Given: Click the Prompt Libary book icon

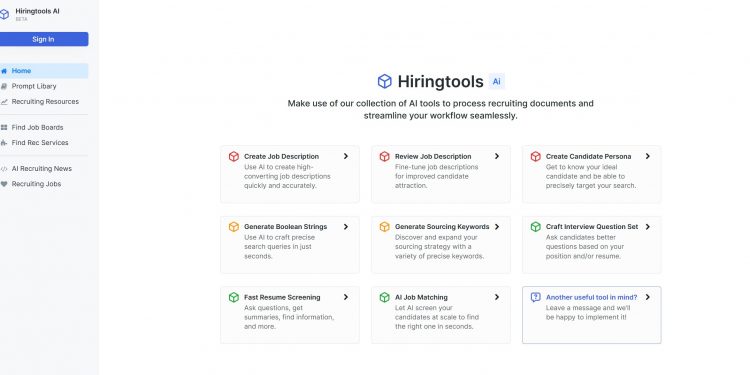Looking at the screenshot, I should tap(4, 86).
